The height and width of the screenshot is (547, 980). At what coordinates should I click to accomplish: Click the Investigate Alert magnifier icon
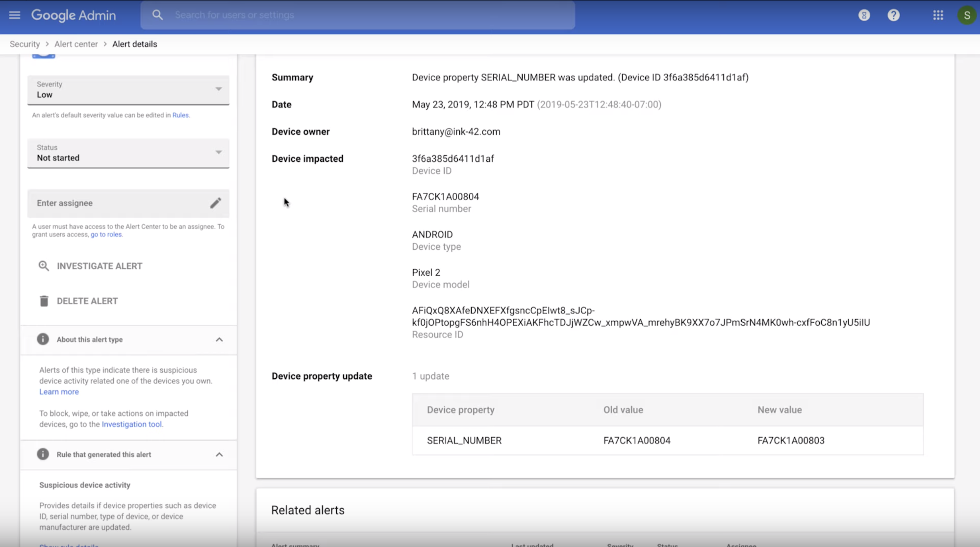click(x=44, y=266)
